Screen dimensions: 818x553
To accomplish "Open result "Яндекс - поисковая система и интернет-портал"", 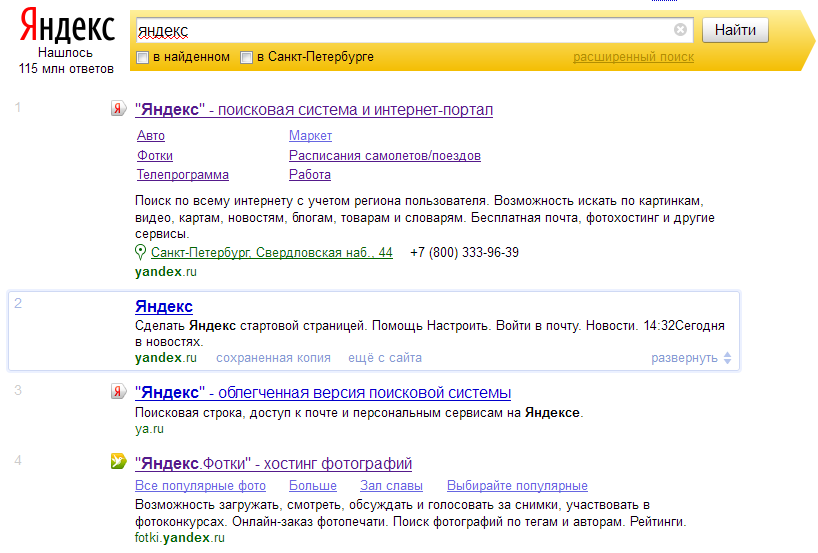I will point(314,110).
